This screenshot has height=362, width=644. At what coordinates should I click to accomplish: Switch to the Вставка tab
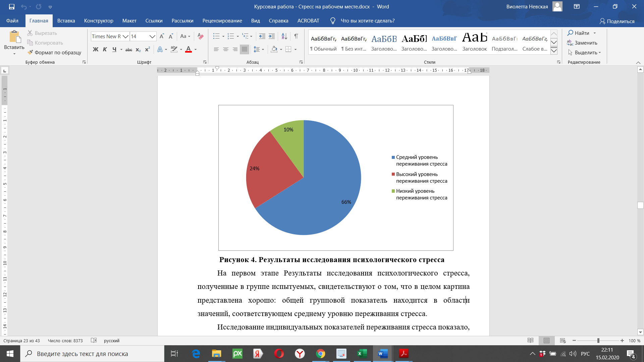click(66, 21)
